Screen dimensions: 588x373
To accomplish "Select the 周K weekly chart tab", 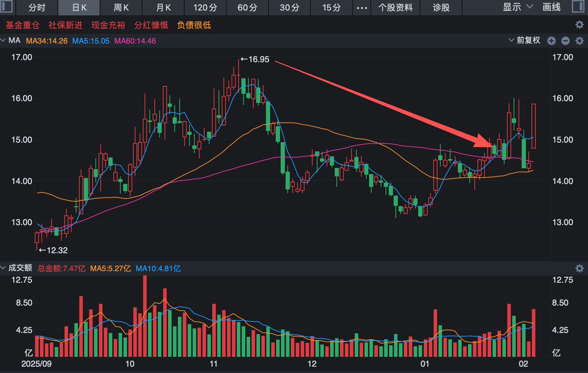I will 121,7.
